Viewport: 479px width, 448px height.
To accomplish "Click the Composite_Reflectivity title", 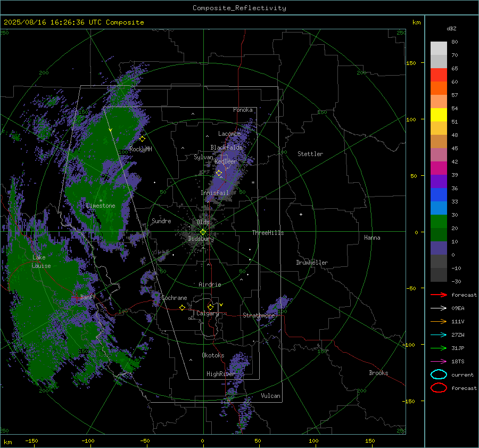I will (240, 8).
